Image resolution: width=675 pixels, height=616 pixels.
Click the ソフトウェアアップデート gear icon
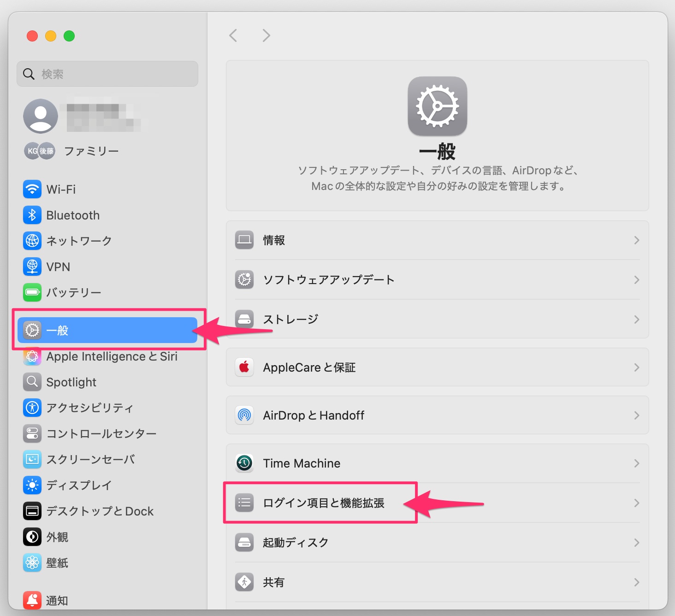pos(244,279)
